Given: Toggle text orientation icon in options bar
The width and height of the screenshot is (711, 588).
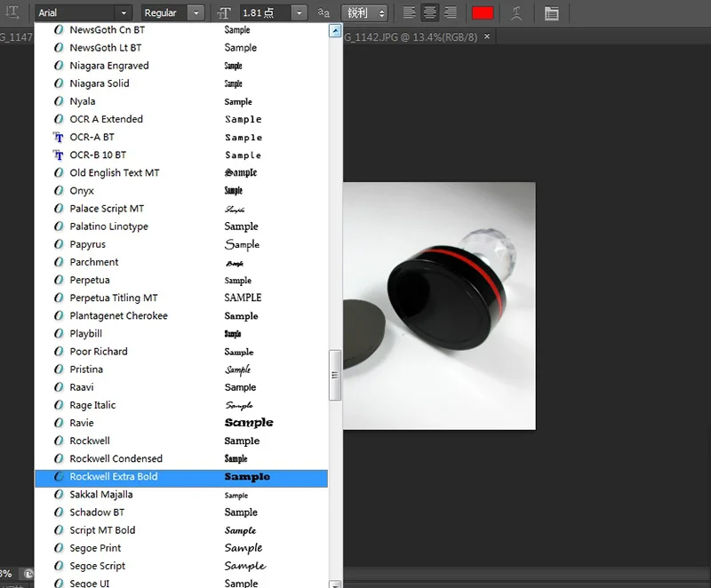Looking at the screenshot, I should pos(12,12).
